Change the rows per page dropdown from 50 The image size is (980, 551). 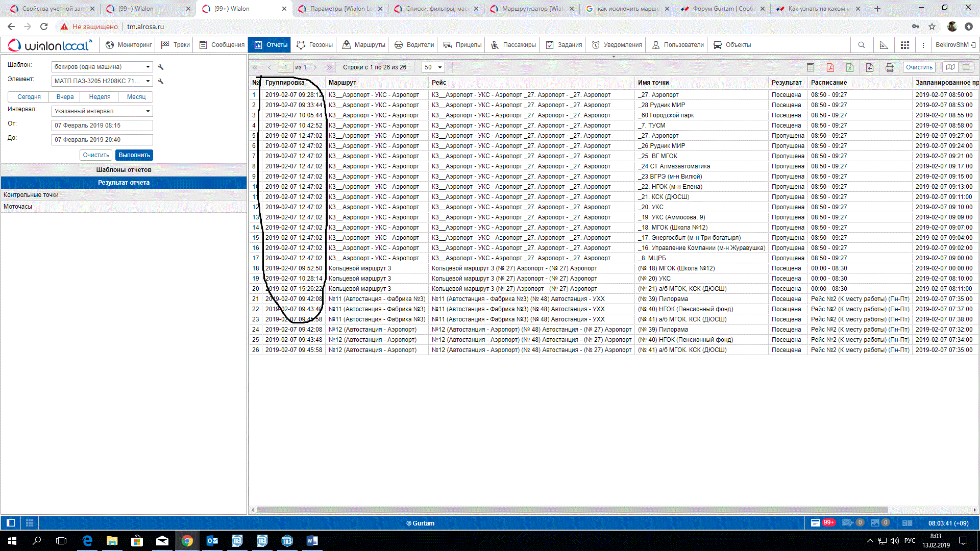pos(433,67)
